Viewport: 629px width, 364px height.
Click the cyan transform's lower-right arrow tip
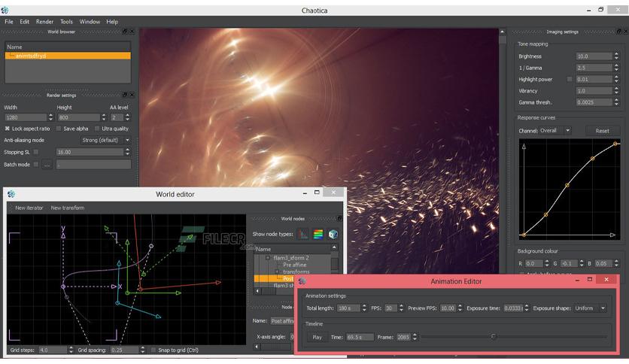159,317
